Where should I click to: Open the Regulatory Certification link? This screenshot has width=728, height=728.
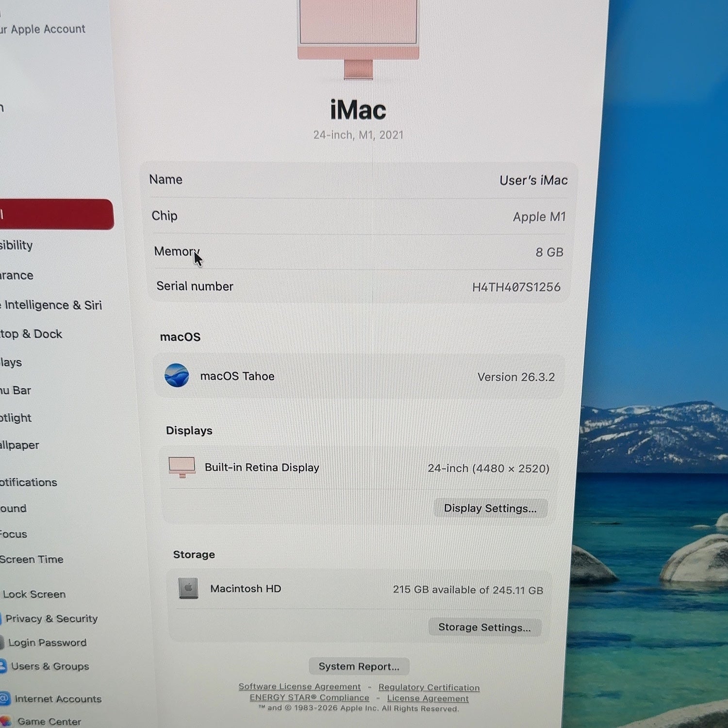coord(429,687)
